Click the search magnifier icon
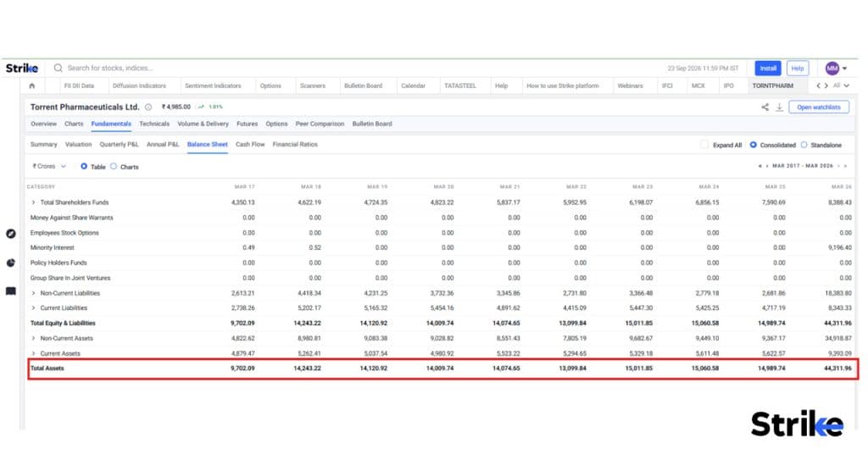868x459 pixels. 58,68
